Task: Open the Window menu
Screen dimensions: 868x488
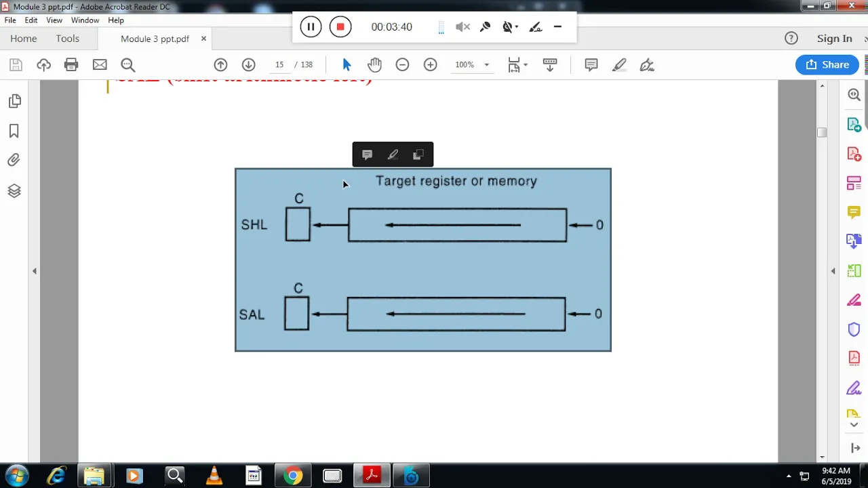Action: (x=85, y=20)
